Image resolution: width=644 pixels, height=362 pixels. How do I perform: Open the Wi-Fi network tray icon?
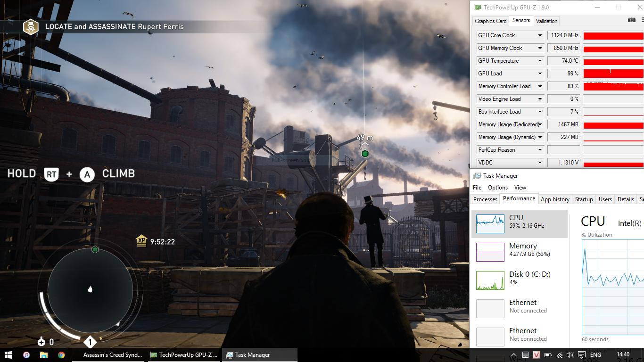pyautogui.click(x=559, y=355)
